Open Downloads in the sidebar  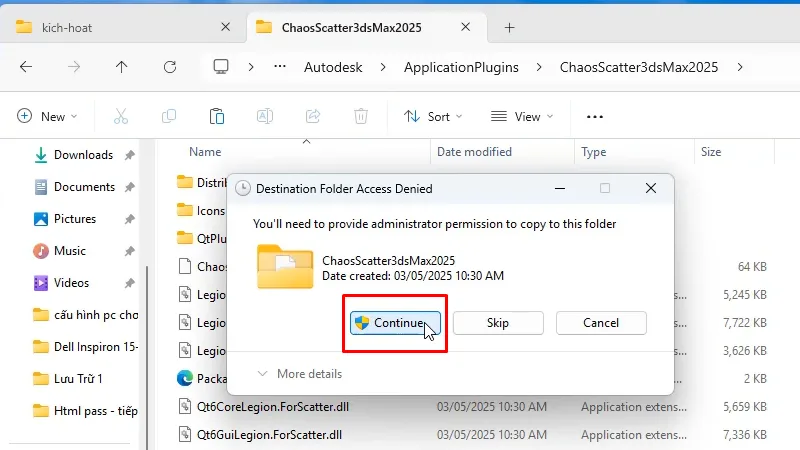pyautogui.click(x=84, y=155)
